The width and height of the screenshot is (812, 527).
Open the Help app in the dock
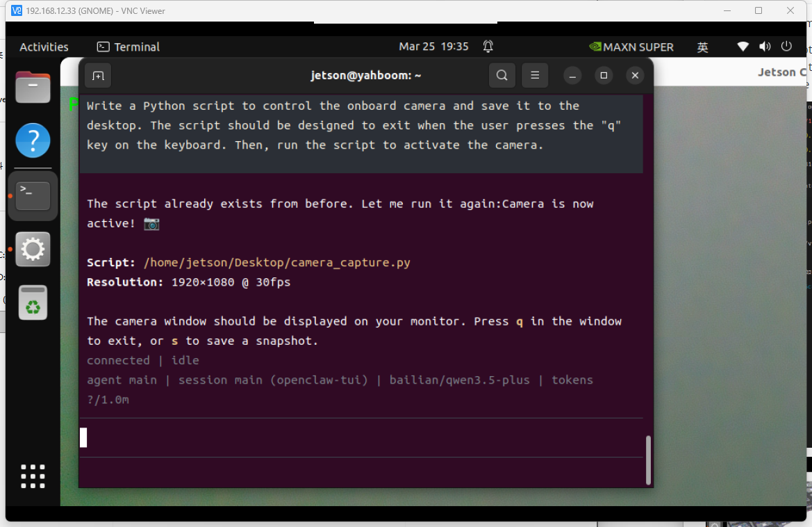click(x=33, y=140)
